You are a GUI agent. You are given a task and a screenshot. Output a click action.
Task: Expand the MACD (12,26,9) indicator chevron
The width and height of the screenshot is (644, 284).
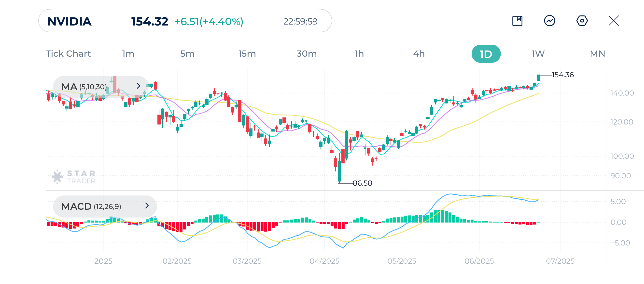click(x=147, y=206)
